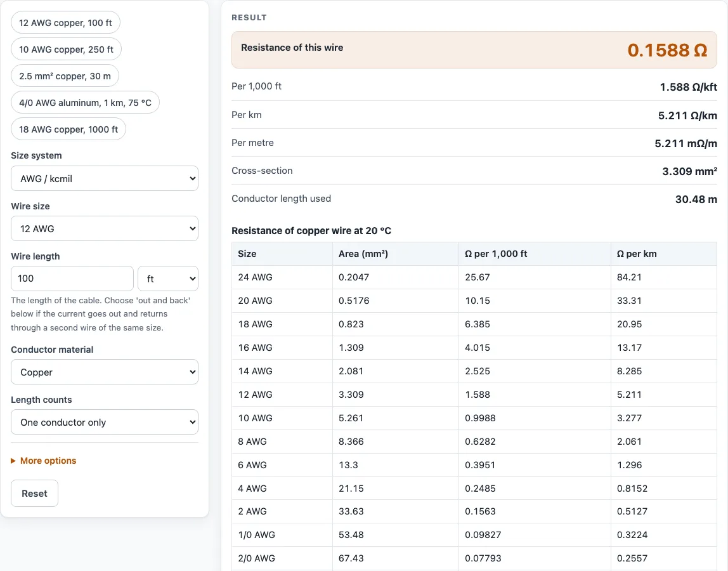728x571 pixels.
Task: Select the 4/0 AWG aluminum, 1 km preset
Action: 85,103
